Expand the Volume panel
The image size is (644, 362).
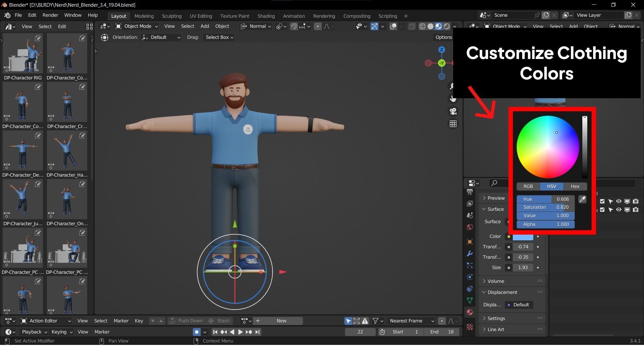(x=513, y=281)
